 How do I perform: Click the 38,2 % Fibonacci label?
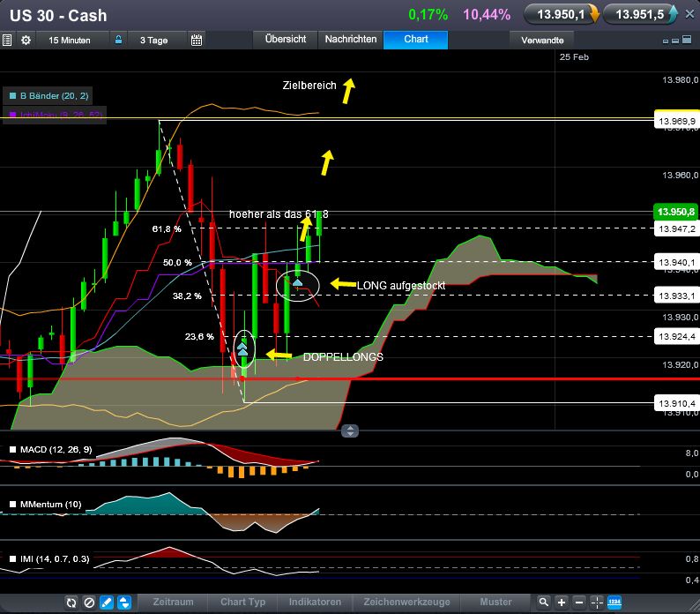coord(187,296)
